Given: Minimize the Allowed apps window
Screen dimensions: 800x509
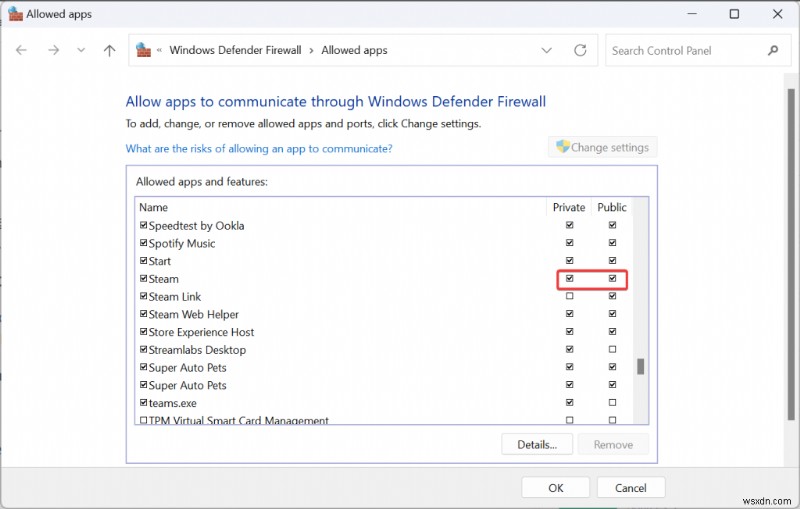Looking at the screenshot, I should (x=692, y=14).
